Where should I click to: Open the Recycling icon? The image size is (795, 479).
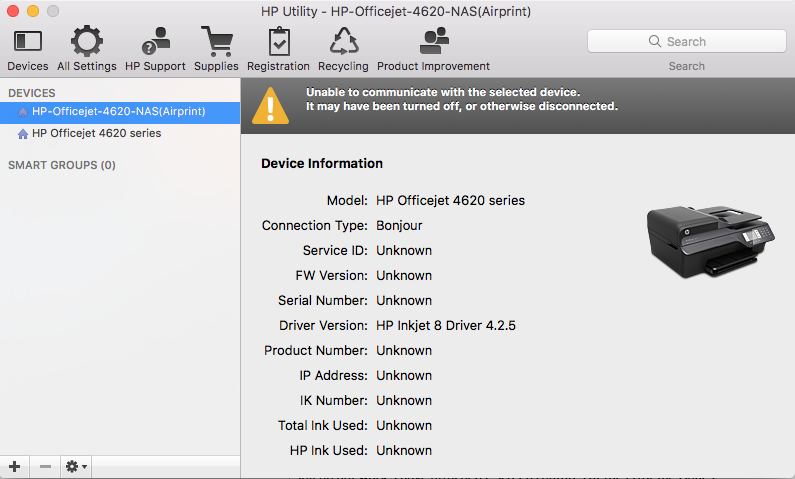[344, 41]
